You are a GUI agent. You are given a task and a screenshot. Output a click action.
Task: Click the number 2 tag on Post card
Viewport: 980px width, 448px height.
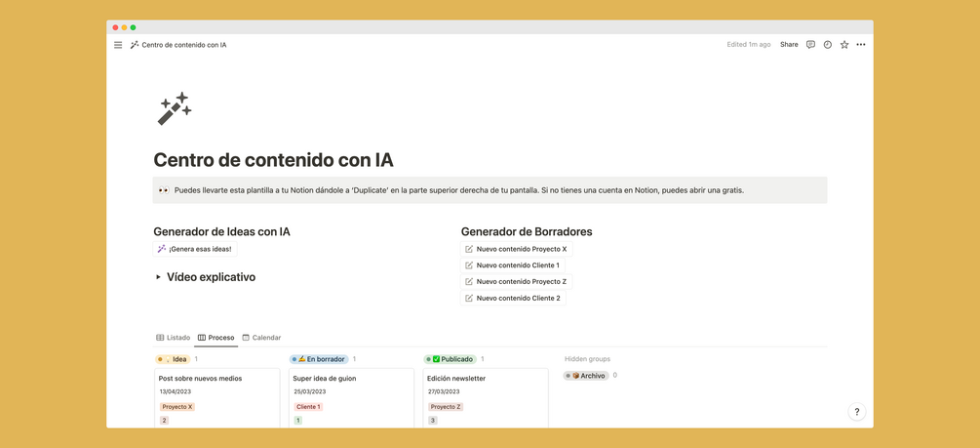tap(165, 421)
